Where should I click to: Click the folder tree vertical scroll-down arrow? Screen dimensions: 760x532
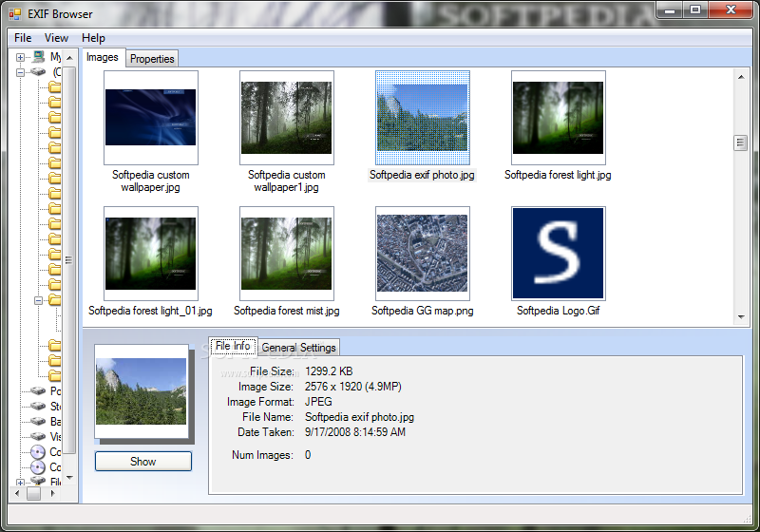click(x=69, y=478)
